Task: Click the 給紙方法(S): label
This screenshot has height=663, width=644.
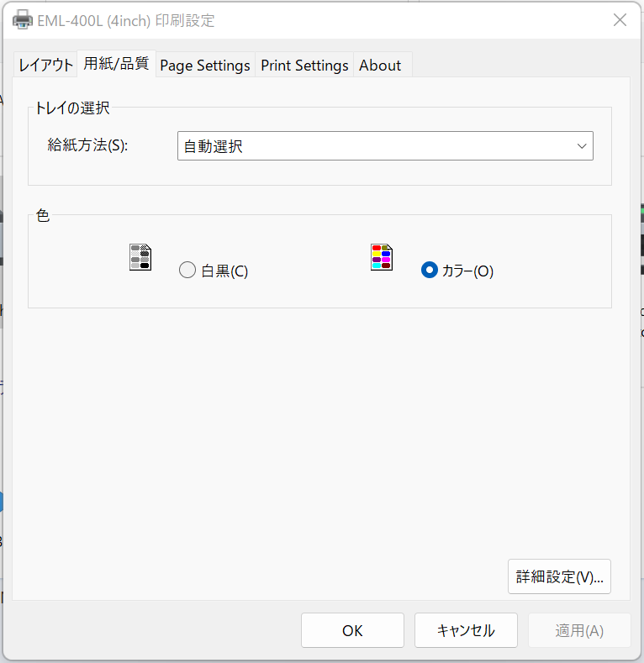Action: pyautogui.click(x=87, y=145)
